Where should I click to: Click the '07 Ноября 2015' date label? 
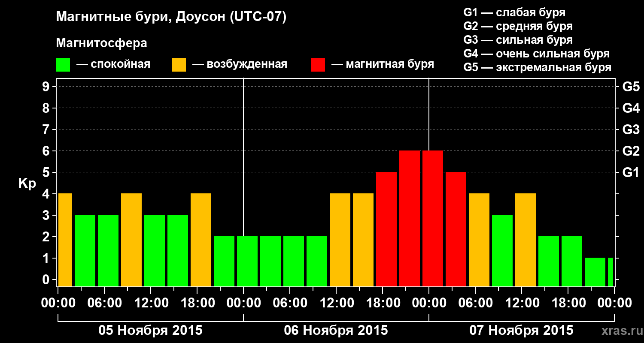click(x=521, y=331)
